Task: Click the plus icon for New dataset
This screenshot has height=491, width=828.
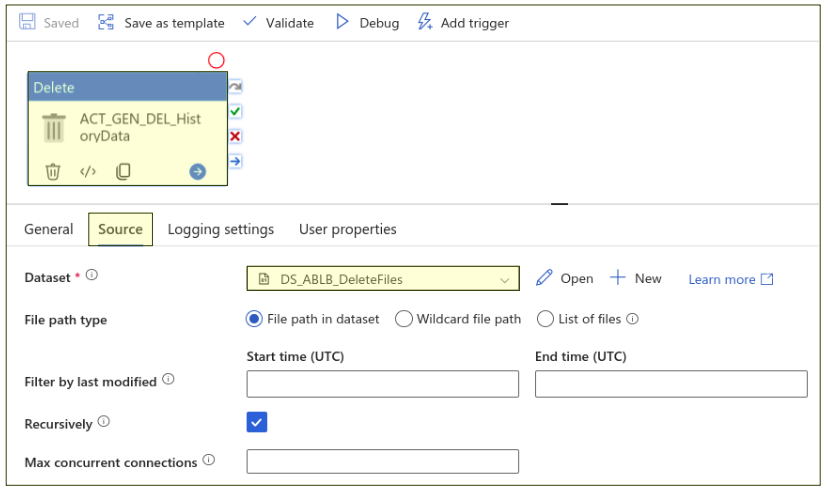Action: point(618,277)
